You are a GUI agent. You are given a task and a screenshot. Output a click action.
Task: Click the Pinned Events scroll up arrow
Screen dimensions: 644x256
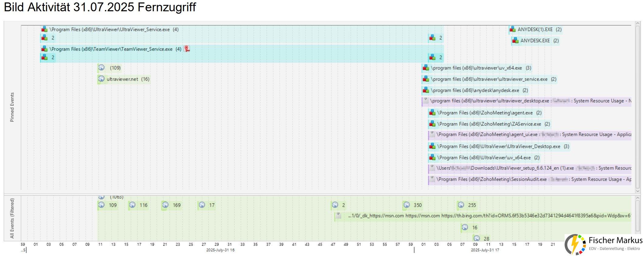tap(637, 23)
